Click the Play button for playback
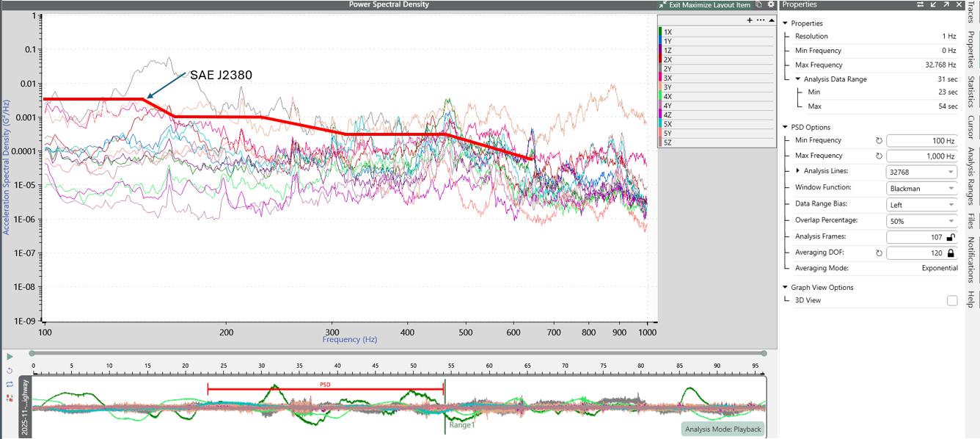 [10, 357]
